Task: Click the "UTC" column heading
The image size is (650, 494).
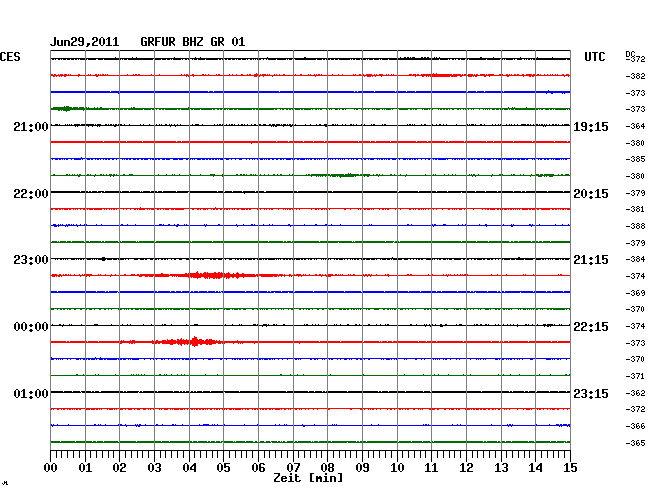Action: [594, 57]
